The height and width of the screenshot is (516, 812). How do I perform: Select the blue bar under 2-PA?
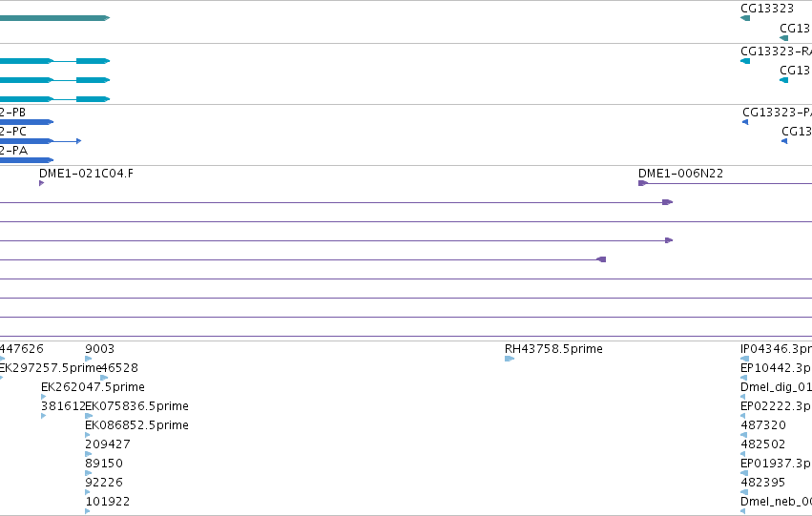[x=27, y=160]
